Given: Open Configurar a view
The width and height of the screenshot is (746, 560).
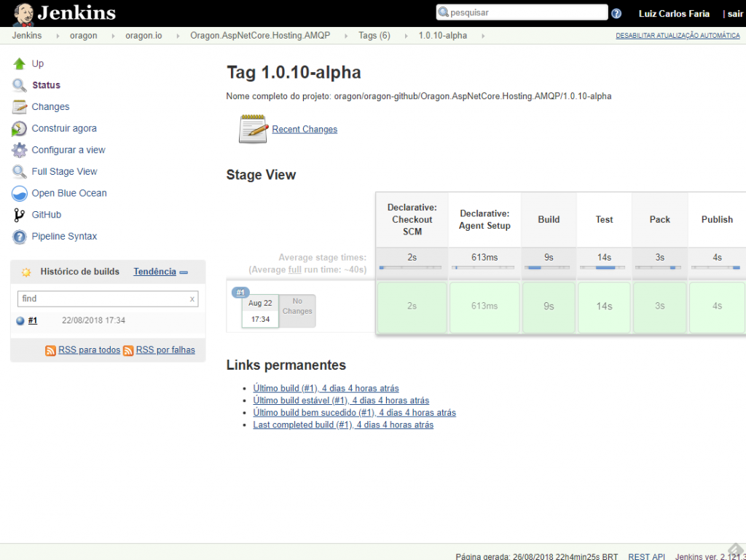Looking at the screenshot, I should point(68,150).
